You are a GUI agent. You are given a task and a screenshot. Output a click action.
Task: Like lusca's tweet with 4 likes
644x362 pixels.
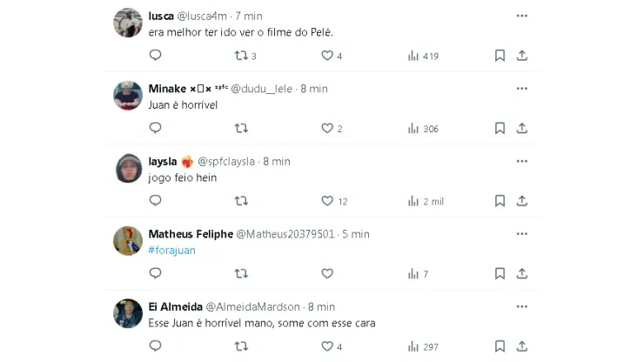click(327, 56)
